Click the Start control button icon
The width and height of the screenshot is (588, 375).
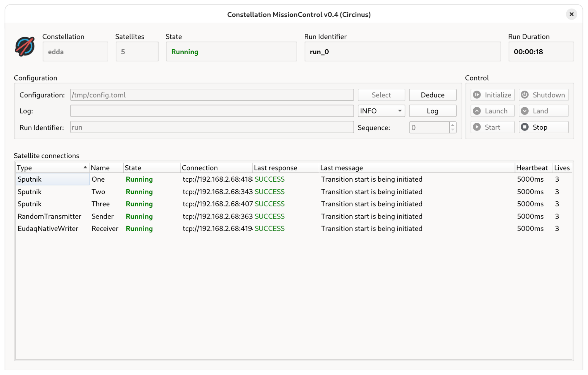coord(476,127)
